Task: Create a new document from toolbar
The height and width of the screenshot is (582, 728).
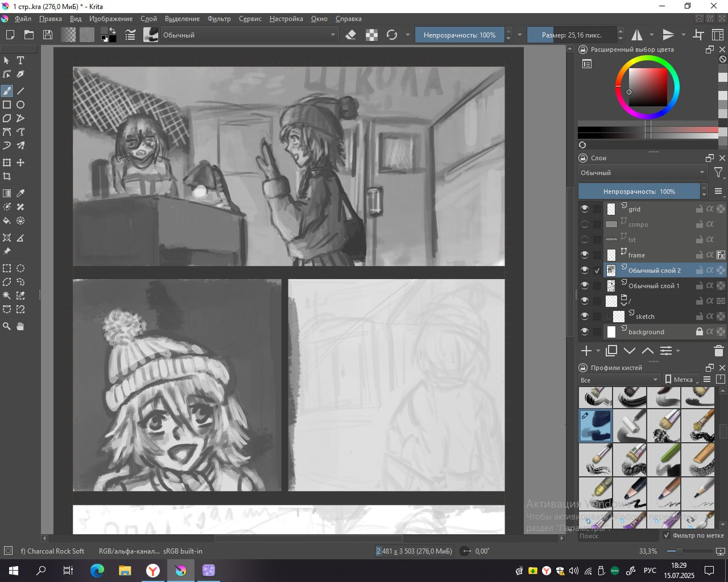Action: 10,35
